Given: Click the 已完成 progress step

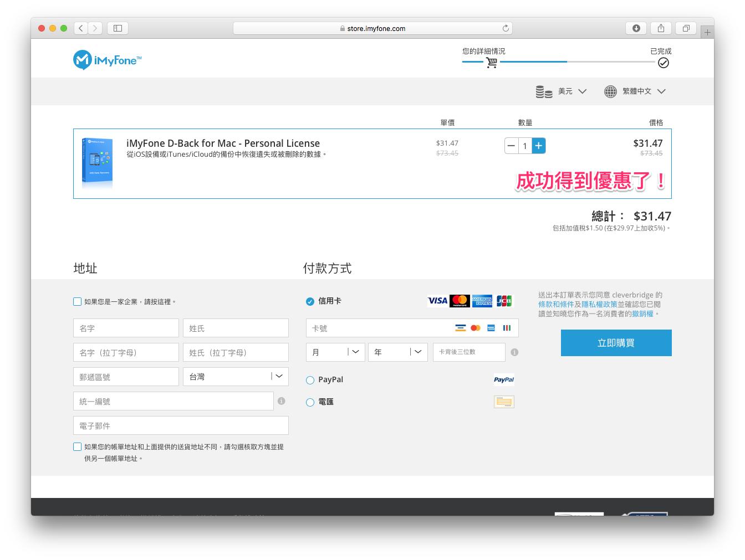Looking at the screenshot, I should 661,51.
